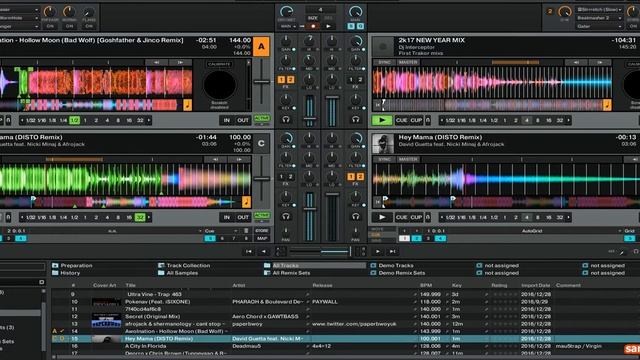Click the orange record button in master panel
This screenshot has height=360, width=640.
313,26
